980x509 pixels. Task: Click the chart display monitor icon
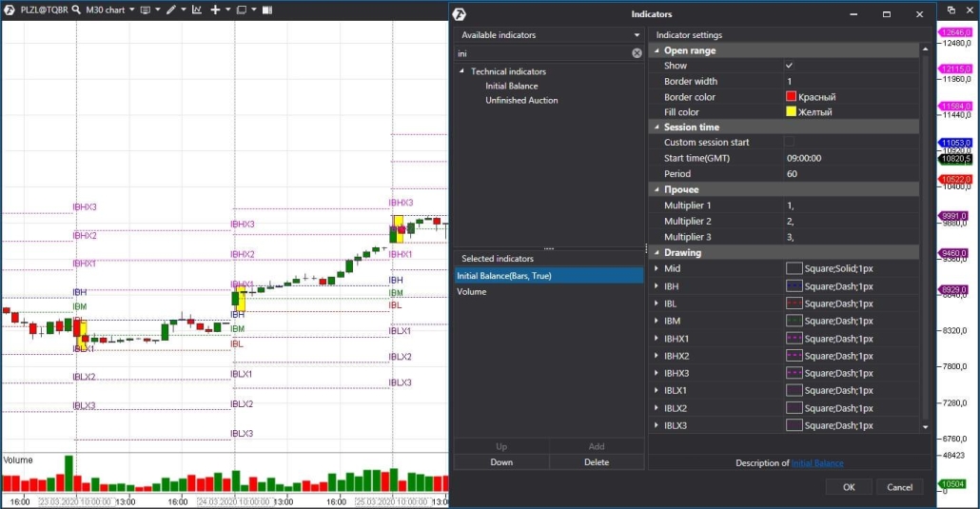[x=145, y=10]
